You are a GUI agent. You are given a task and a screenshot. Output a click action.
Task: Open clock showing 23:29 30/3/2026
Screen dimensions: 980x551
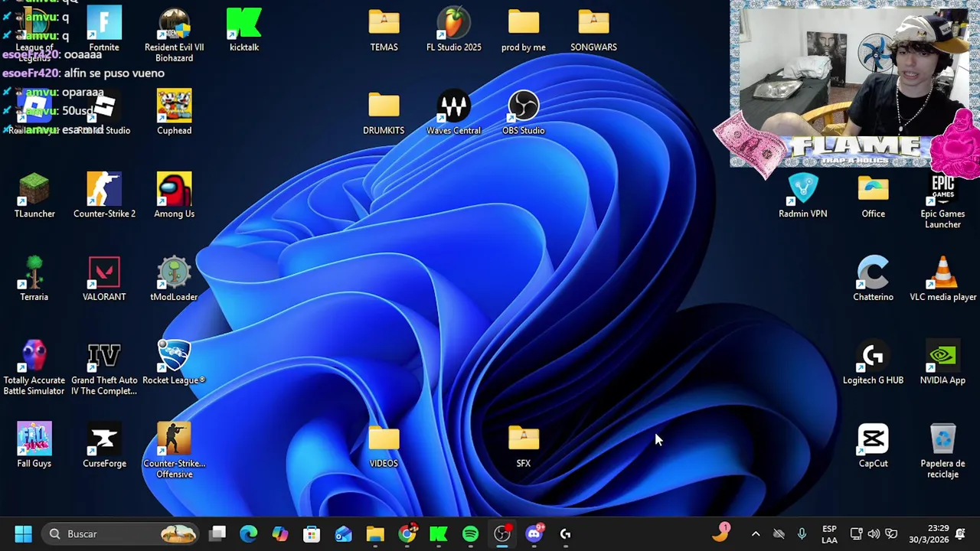click(x=929, y=534)
